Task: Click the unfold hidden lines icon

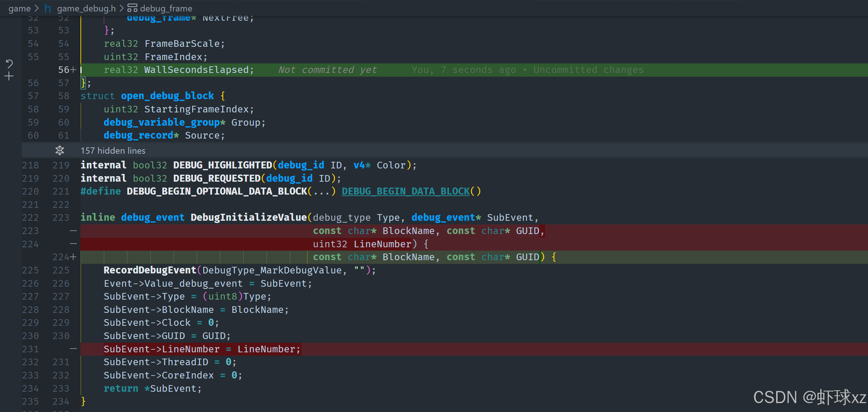Action: pyautogui.click(x=60, y=150)
